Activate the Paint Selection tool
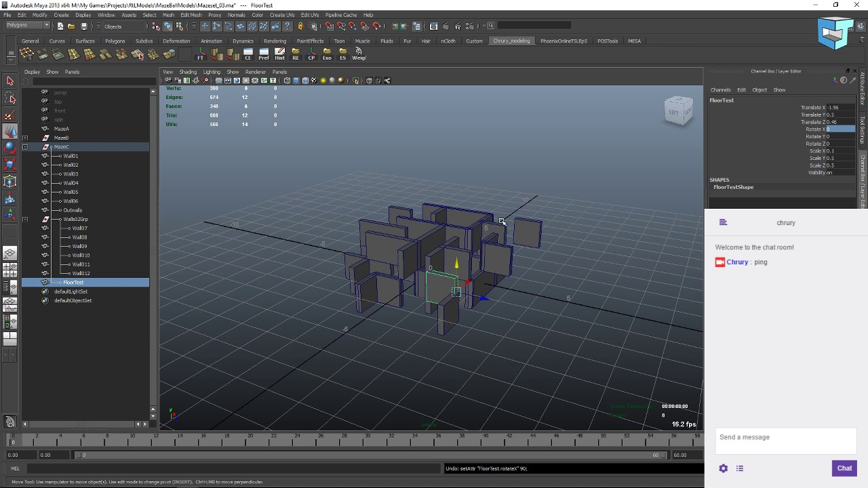868x488 pixels. 9,115
